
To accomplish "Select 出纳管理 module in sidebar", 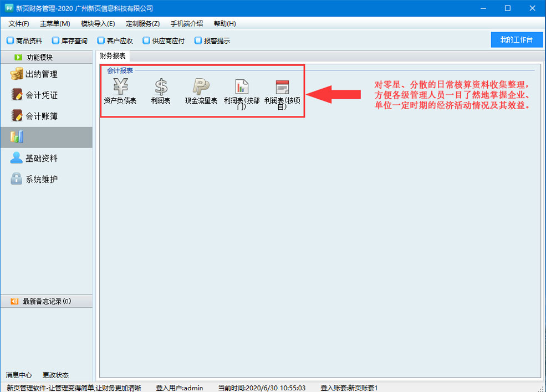I will tap(41, 74).
